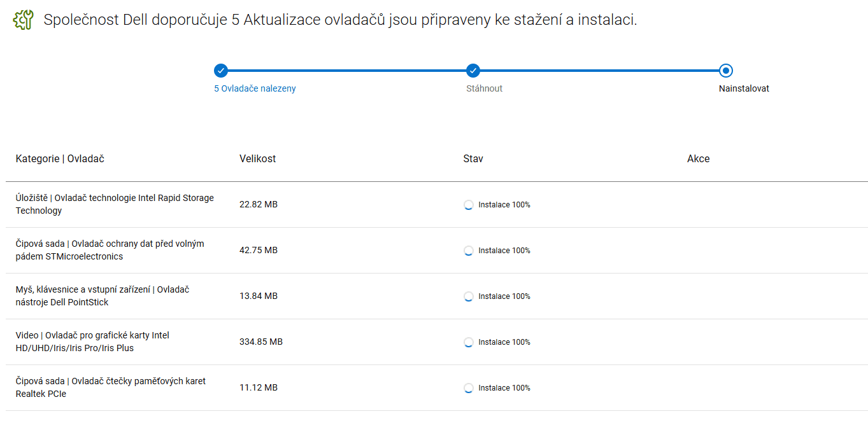Image resolution: width=868 pixels, height=423 pixels.
Task: Click the install spinner for Realtek PCIe reader
Action: click(x=469, y=388)
